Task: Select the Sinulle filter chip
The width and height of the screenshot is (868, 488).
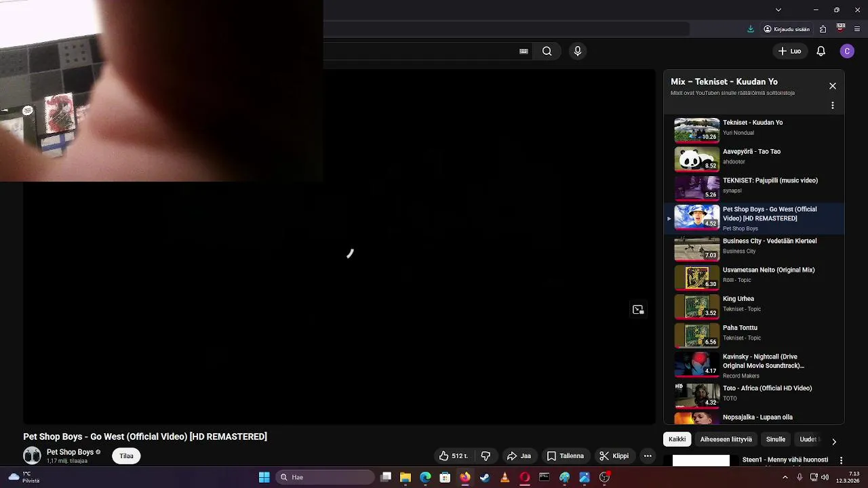Action: 776,439
